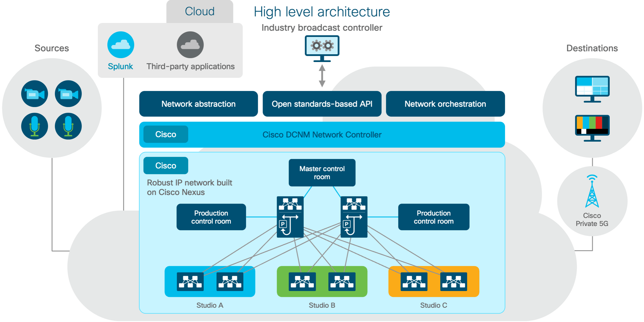Select the bottom-right microphone source icon
The image size is (644, 322).
68,126
